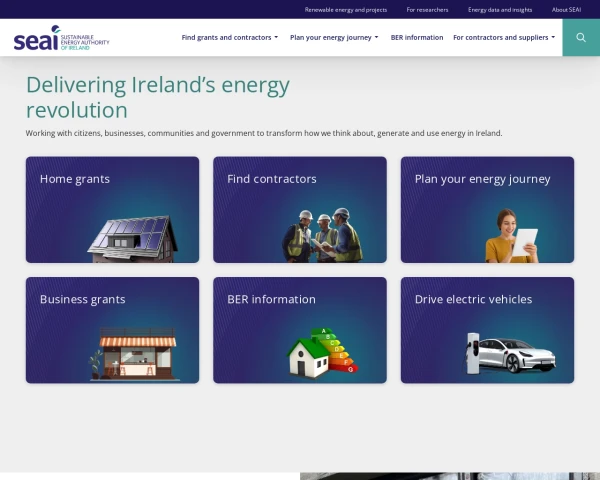
Task: Click the heading 'Delivering Ireland's energy revolution'
Action: [x=158, y=97]
